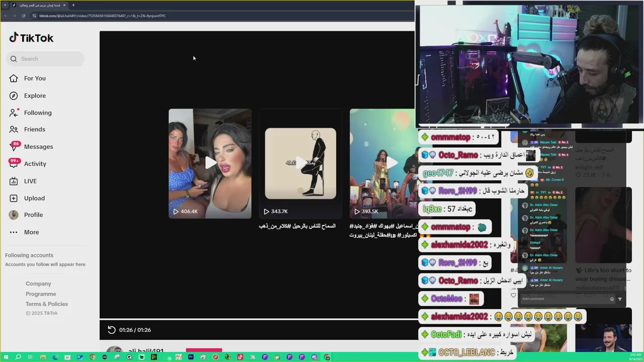Close the TikTok browser tab
The image size is (644, 362).
[x=64, y=5]
